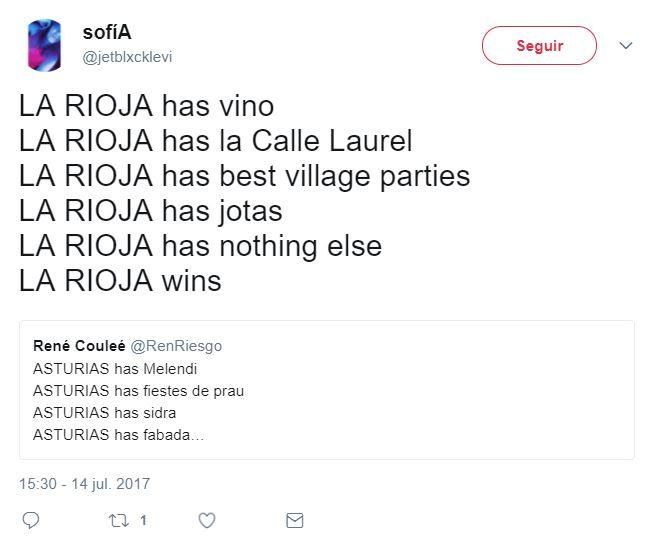Like the tweet with the heart icon
Viewport: 662px width, 550px height.
(x=207, y=520)
